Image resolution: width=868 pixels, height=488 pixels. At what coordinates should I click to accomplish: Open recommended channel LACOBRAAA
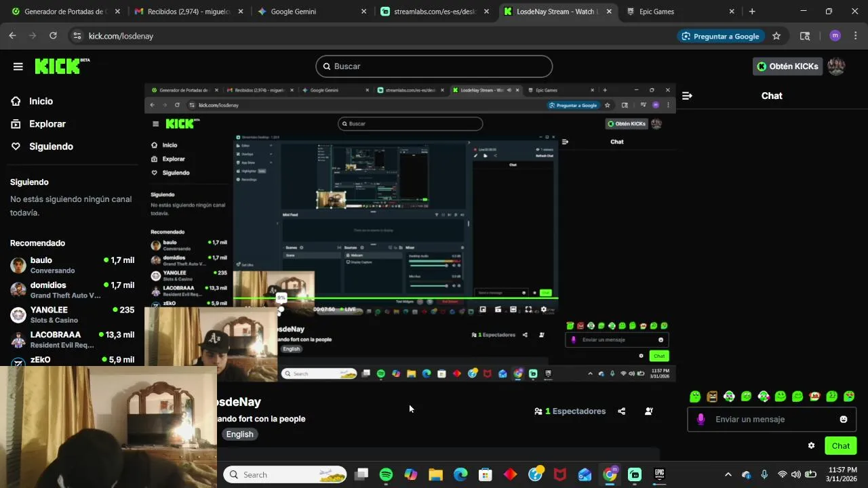73,340
